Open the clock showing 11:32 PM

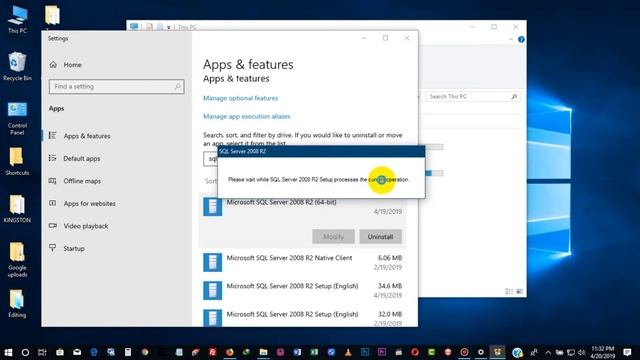click(602, 352)
